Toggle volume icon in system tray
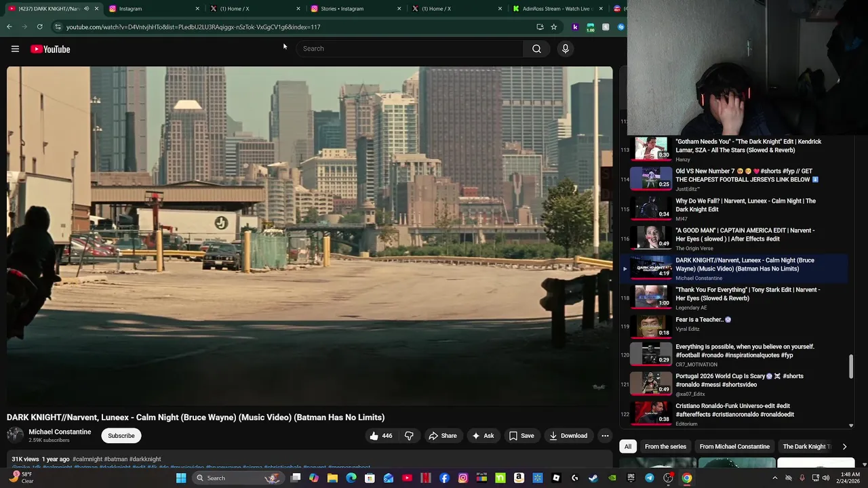 [x=825, y=478]
